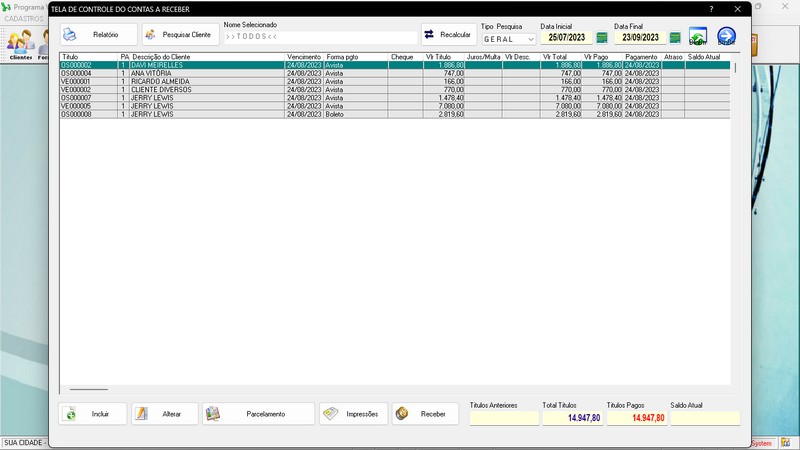Open calendar picker for Data Inicial

(x=602, y=38)
